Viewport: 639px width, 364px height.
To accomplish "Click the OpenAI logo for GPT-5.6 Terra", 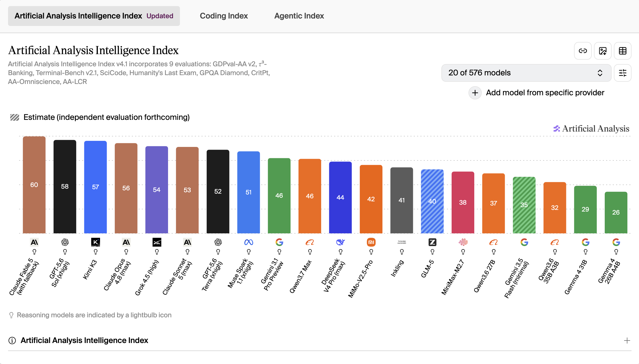I will pos(218,242).
